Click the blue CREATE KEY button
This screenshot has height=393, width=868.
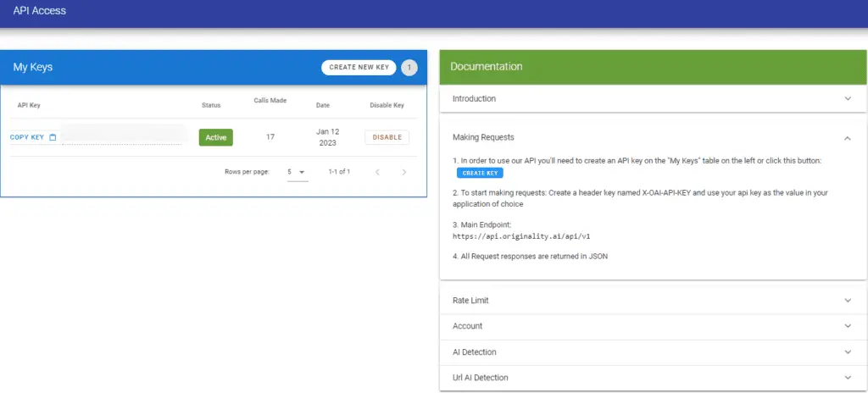[480, 174]
